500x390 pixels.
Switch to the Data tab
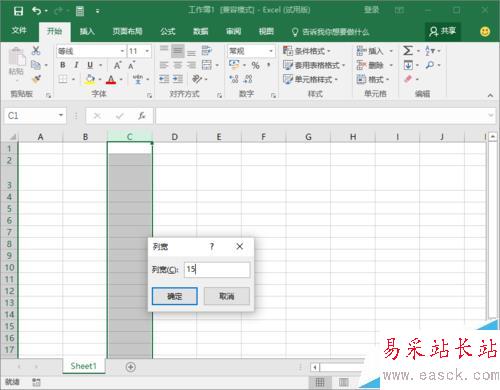(x=200, y=32)
